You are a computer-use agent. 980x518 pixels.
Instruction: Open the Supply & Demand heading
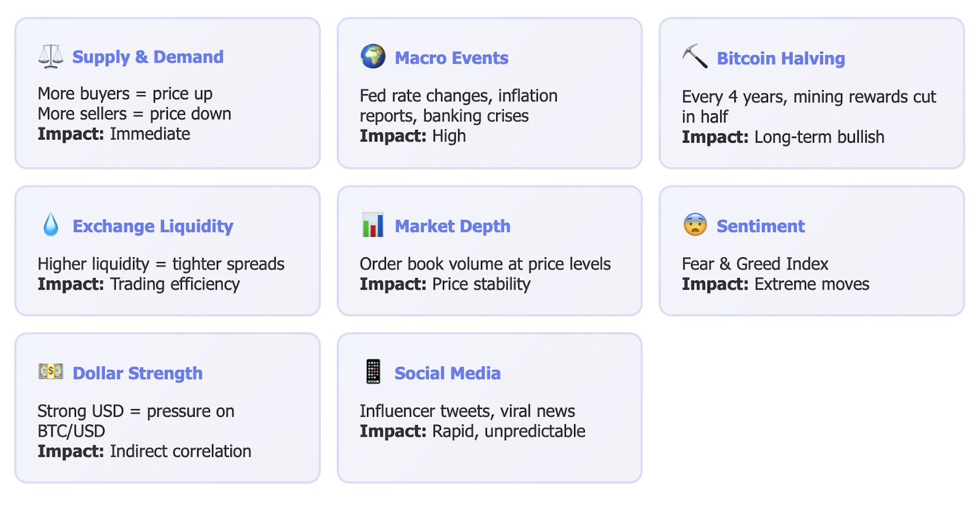148,57
